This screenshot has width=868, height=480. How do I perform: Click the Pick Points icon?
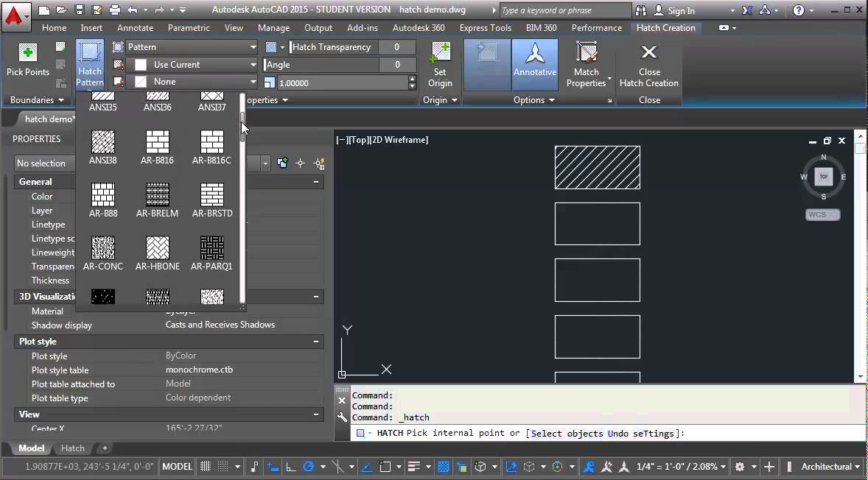(x=28, y=52)
